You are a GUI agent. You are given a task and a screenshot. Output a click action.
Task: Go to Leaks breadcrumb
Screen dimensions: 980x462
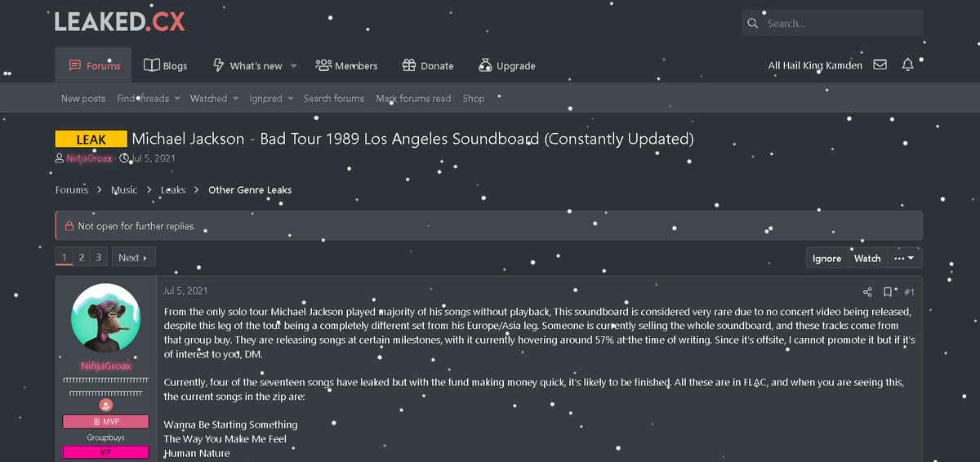(x=173, y=189)
